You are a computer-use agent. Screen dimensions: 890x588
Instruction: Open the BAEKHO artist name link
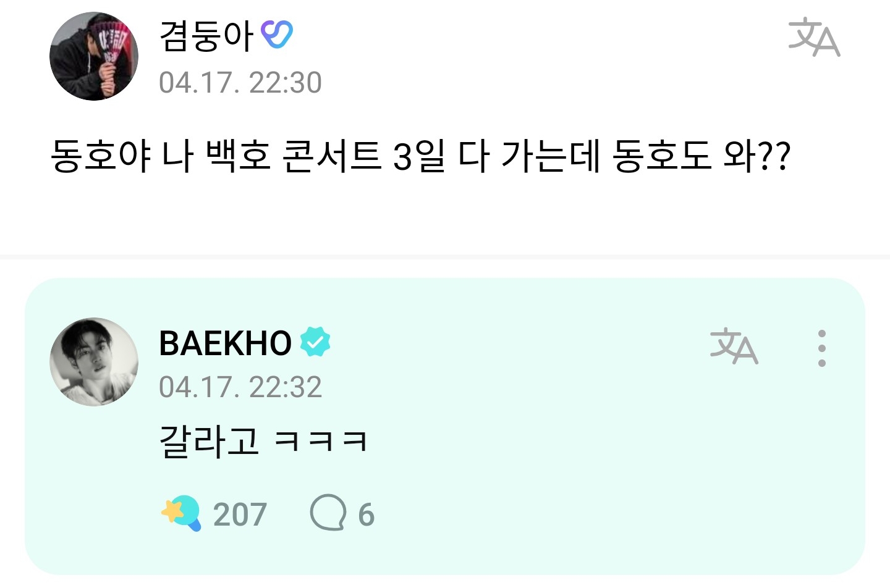pyautogui.click(x=225, y=343)
